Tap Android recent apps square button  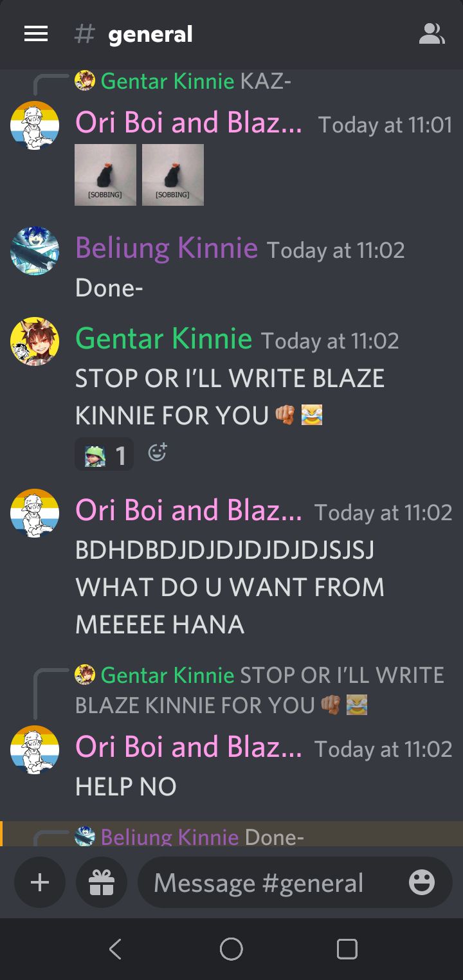[x=347, y=948]
